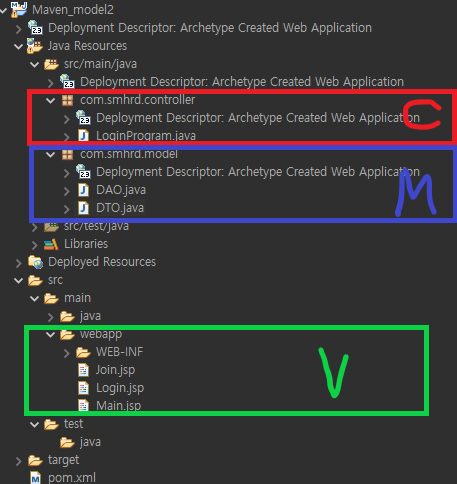
Task: Select the com.smhrd.controller package name
Action: (137, 100)
